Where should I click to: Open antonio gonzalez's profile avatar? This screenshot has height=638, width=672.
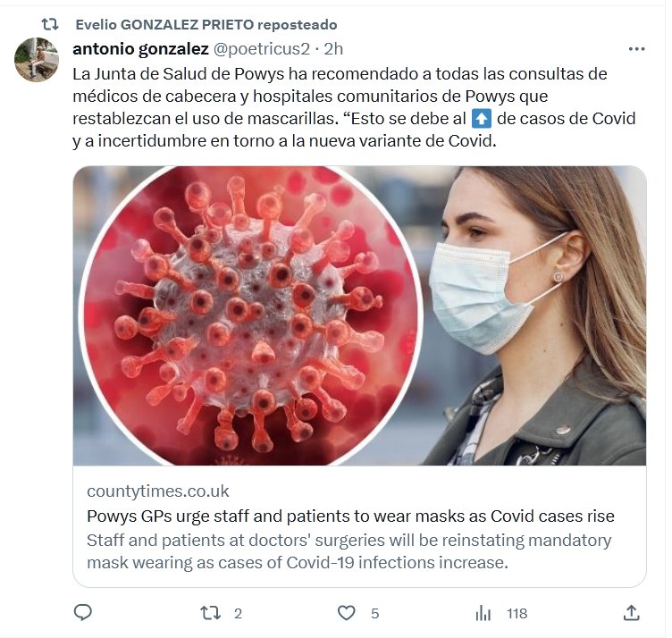tap(37, 60)
